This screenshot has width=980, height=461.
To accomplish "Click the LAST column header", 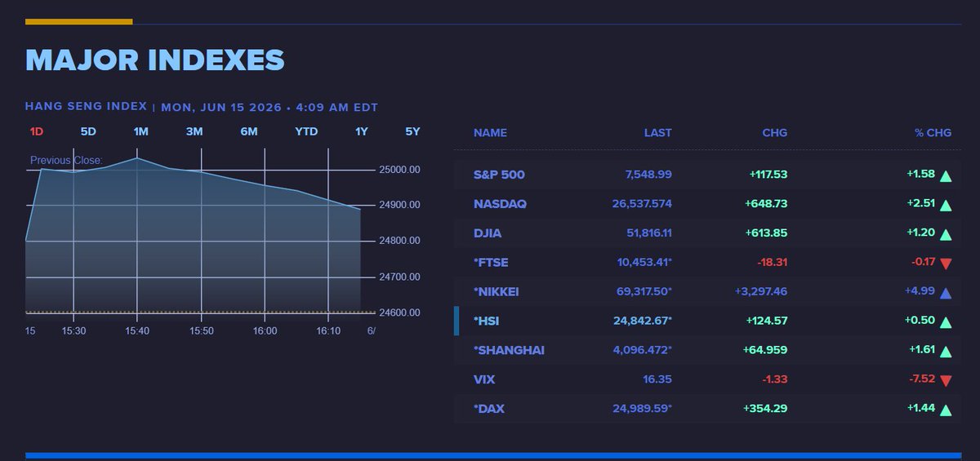I will [657, 133].
